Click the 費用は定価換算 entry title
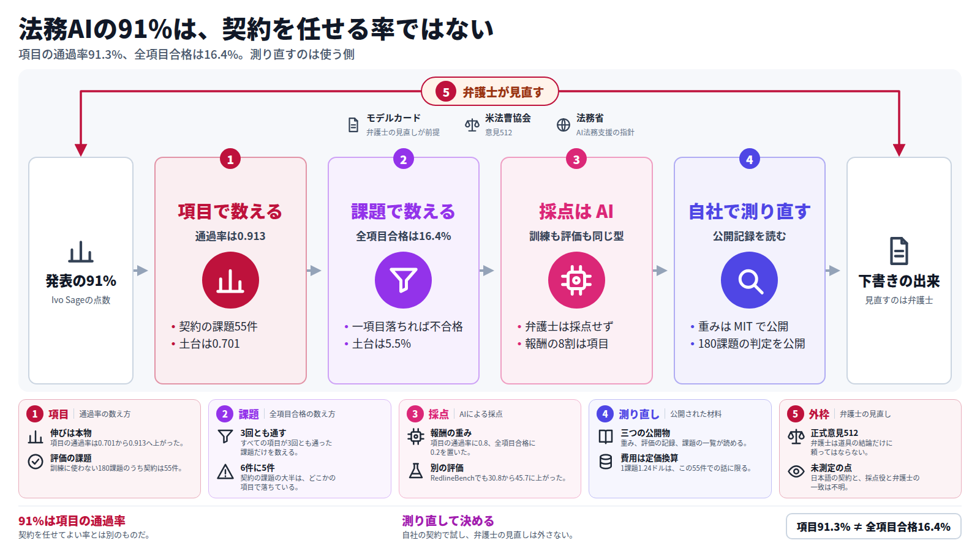Image resolution: width=980 pixels, height=551 pixels. coord(649,458)
